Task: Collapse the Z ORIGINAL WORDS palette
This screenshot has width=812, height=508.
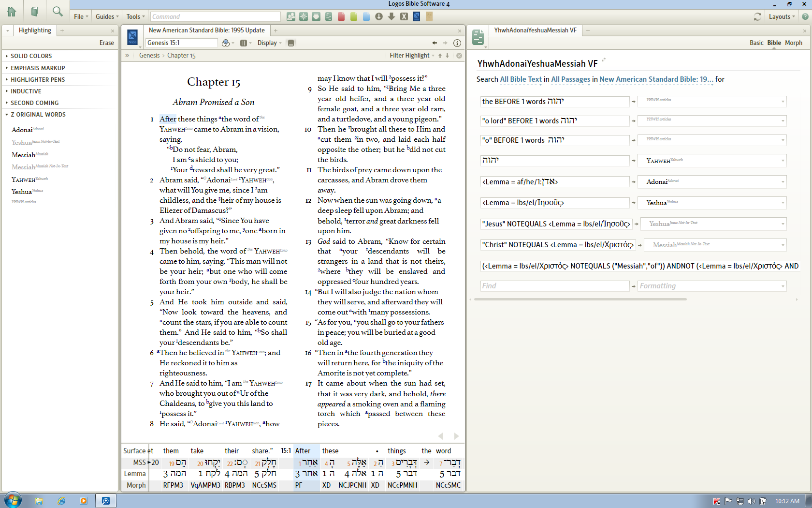Action: [x=38, y=115]
